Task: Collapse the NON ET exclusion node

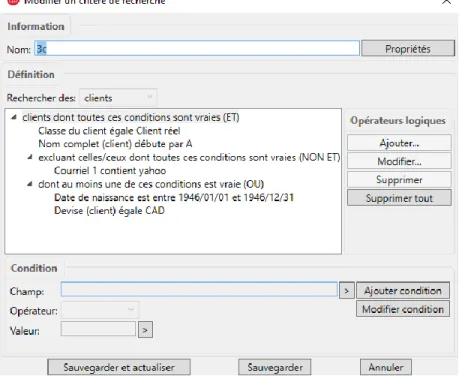Action: [x=30, y=157]
